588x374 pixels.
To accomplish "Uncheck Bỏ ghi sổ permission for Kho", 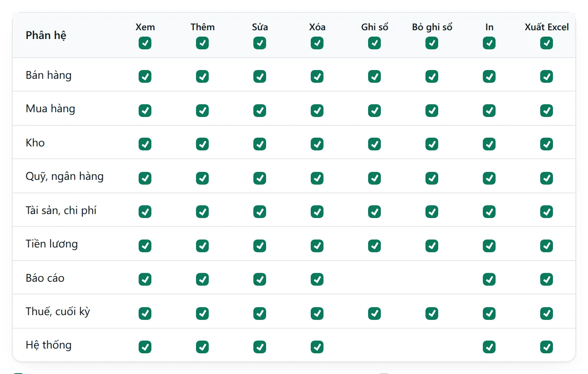I will click(432, 144).
